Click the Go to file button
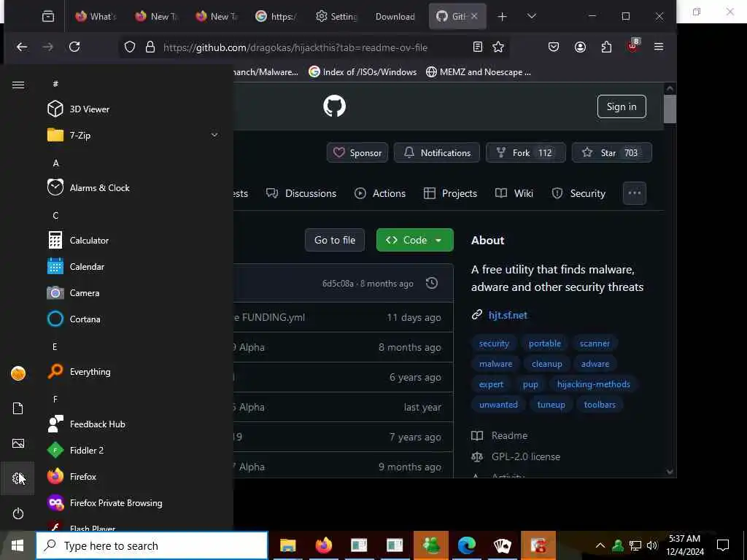This screenshot has height=560, width=747. [334, 240]
